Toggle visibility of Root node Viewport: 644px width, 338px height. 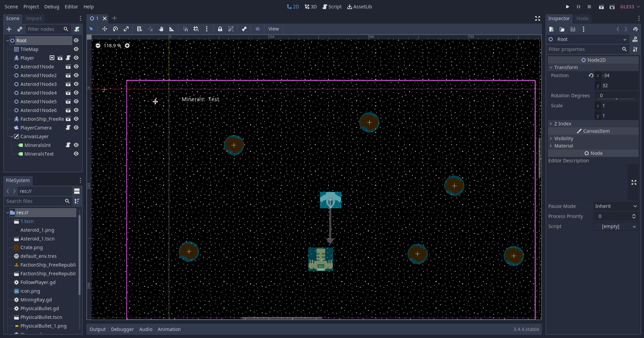(x=76, y=40)
